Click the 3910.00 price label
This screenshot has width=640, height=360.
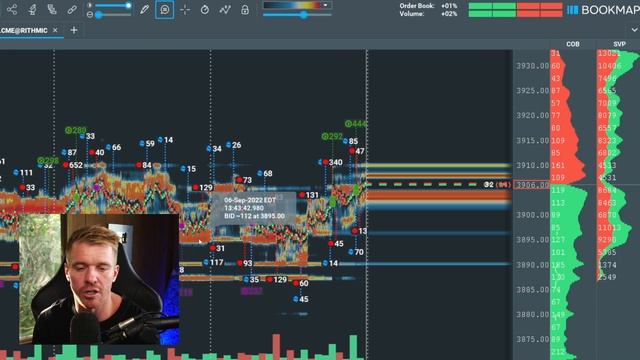click(x=532, y=165)
